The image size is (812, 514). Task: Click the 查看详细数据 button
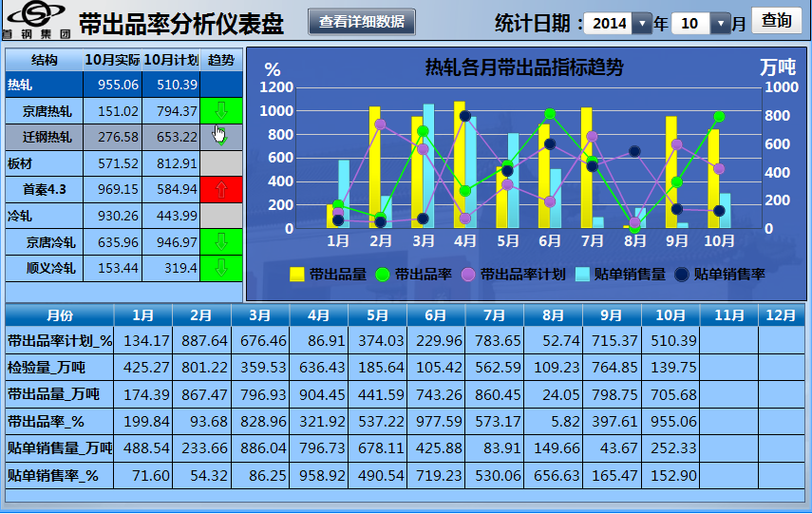tap(361, 22)
